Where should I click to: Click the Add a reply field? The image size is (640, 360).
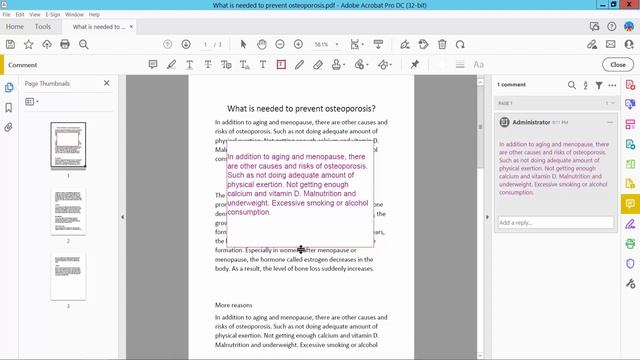tap(556, 222)
